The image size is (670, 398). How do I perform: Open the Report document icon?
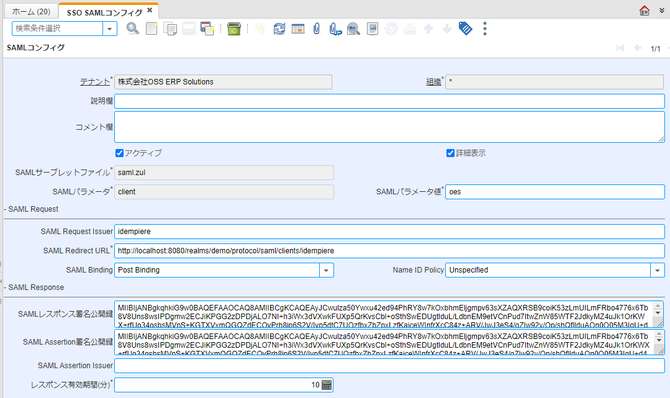[x=373, y=29]
